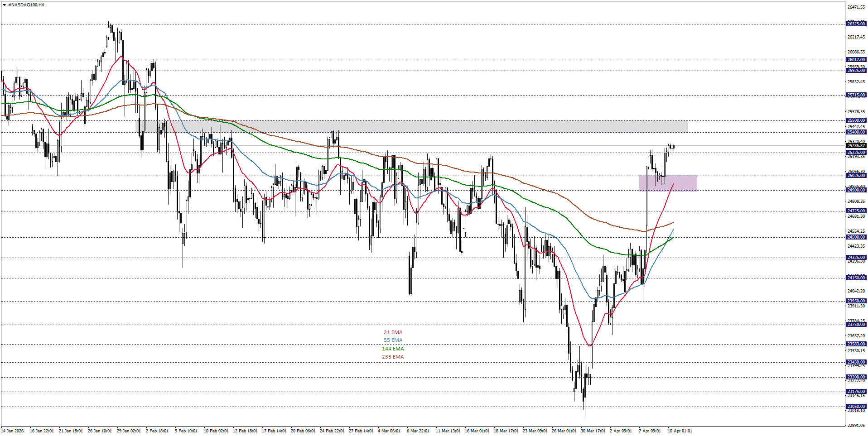Select the "144 EMA" legend label
This screenshot has width=868, height=436.
393,349
